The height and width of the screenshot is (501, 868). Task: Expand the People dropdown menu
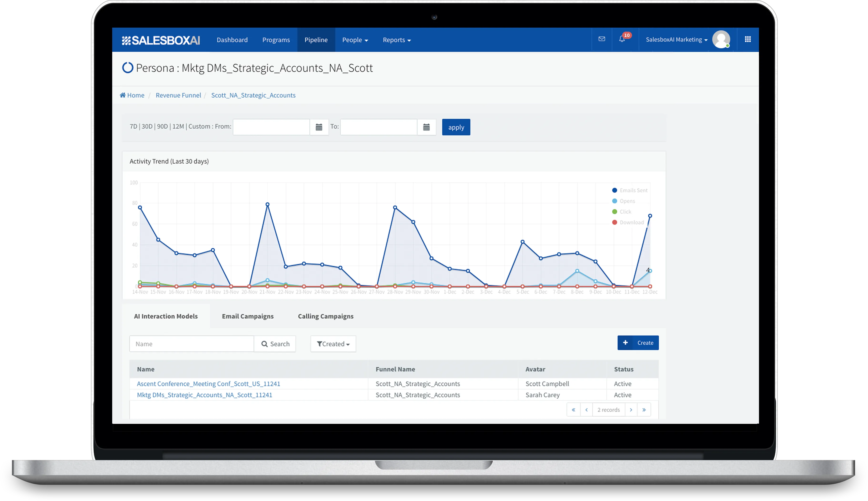tap(355, 40)
